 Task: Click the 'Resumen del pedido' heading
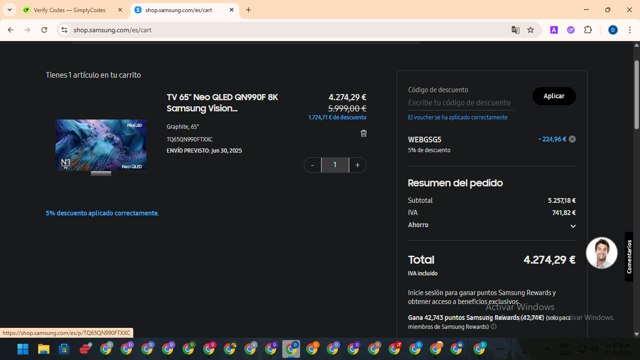455,183
